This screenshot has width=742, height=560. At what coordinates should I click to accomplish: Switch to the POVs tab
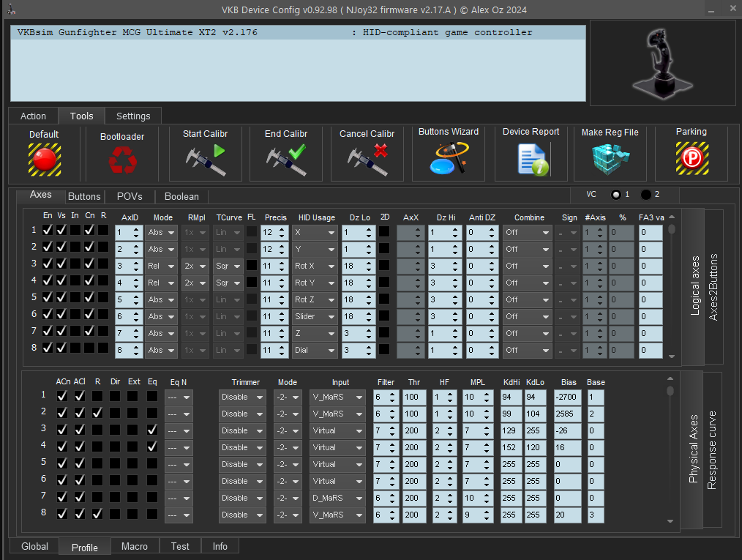pos(130,196)
